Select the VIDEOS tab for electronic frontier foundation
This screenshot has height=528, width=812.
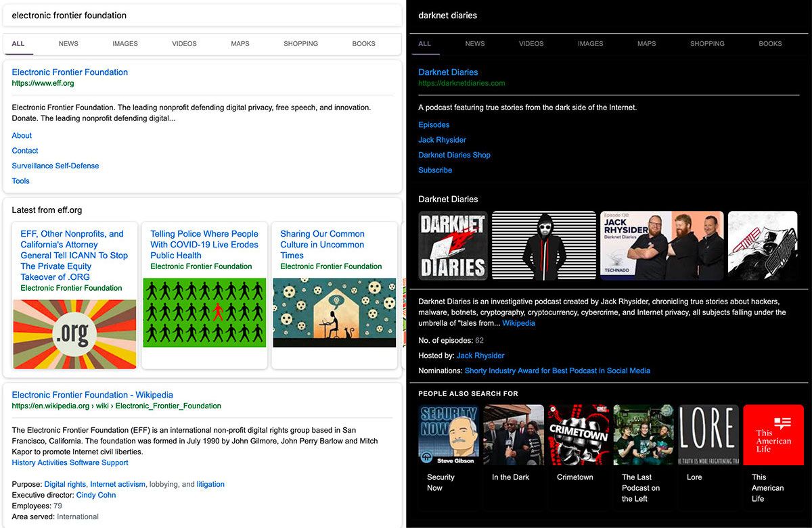(x=183, y=43)
